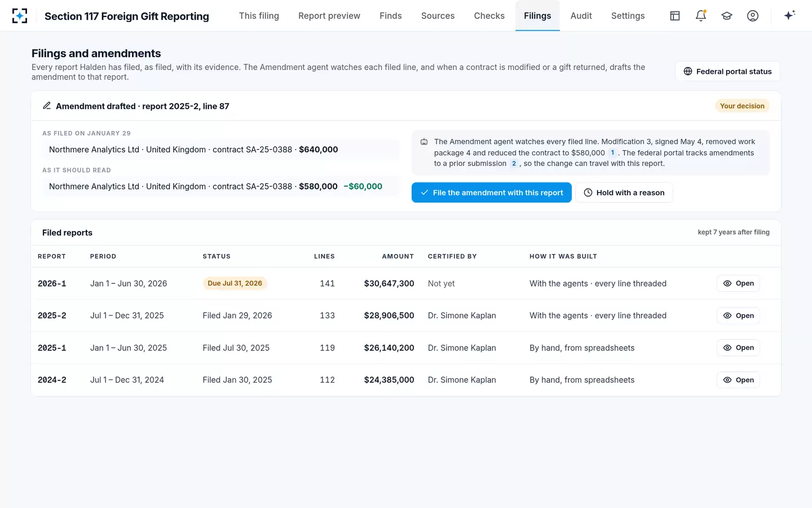Click the Amount column header
Viewport: 812px width, 508px height.
(398, 256)
